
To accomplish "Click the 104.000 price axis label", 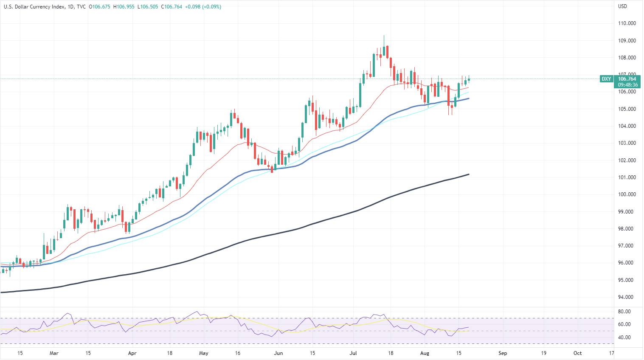I will 627,126.
